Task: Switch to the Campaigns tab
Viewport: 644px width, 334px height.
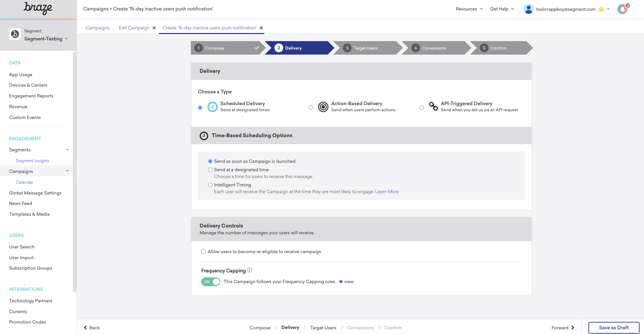Action: pyautogui.click(x=97, y=28)
